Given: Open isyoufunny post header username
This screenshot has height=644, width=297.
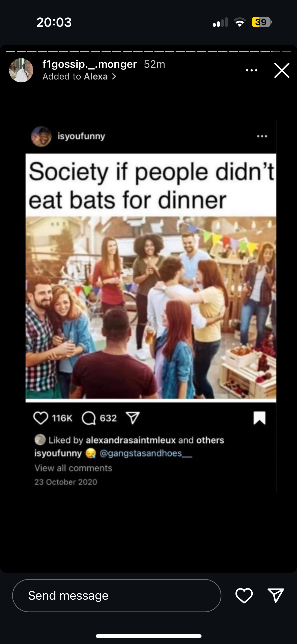Looking at the screenshot, I should tap(81, 136).
